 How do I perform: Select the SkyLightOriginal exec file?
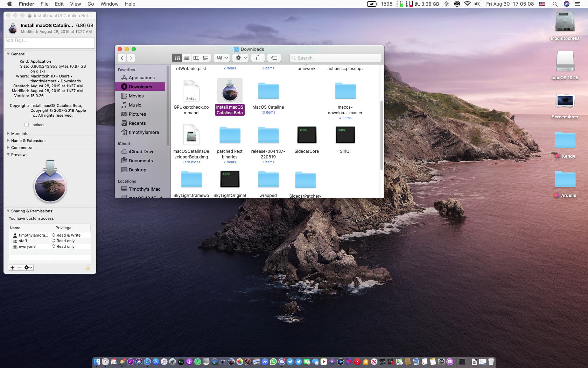[230, 179]
